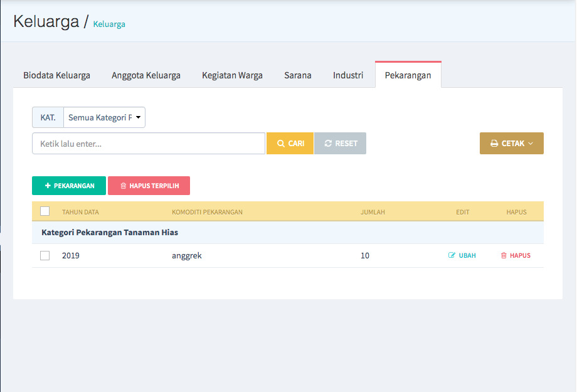Click the printer icon in Cetak button
Image resolution: width=577 pixels, height=392 pixels.
494,144
